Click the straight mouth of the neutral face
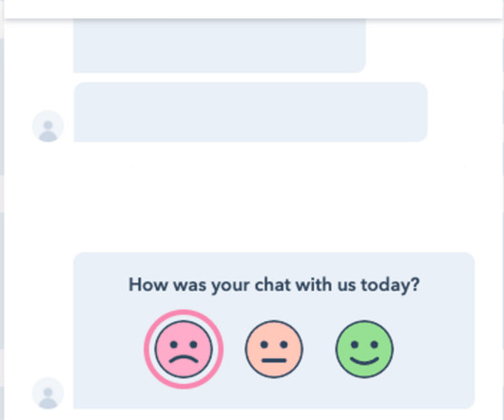504x420 pixels. click(274, 360)
